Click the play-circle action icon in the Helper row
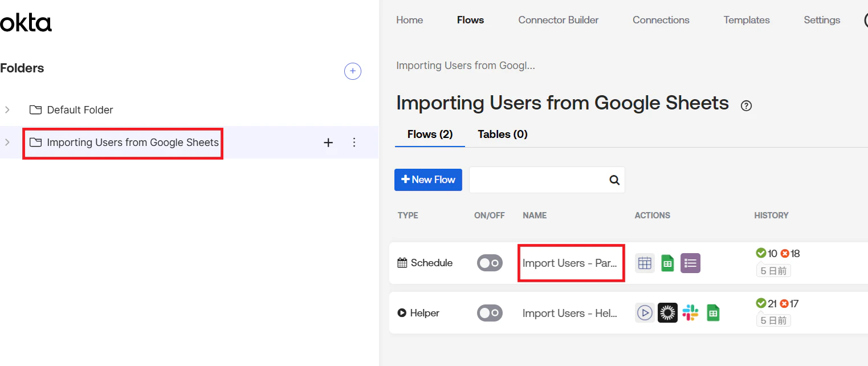The width and height of the screenshot is (868, 366). tap(645, 313)
